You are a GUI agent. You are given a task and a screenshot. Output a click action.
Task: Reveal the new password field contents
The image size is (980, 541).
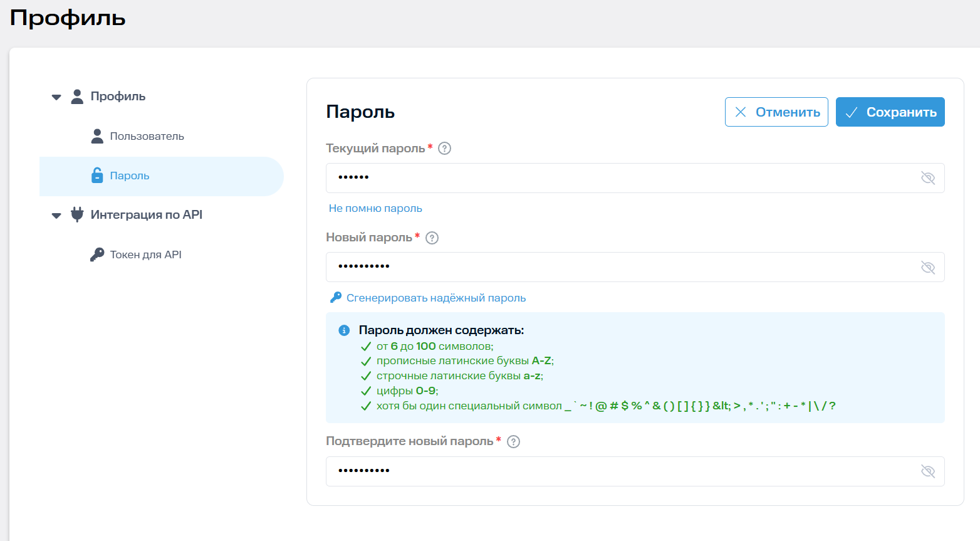coord(928,268)
